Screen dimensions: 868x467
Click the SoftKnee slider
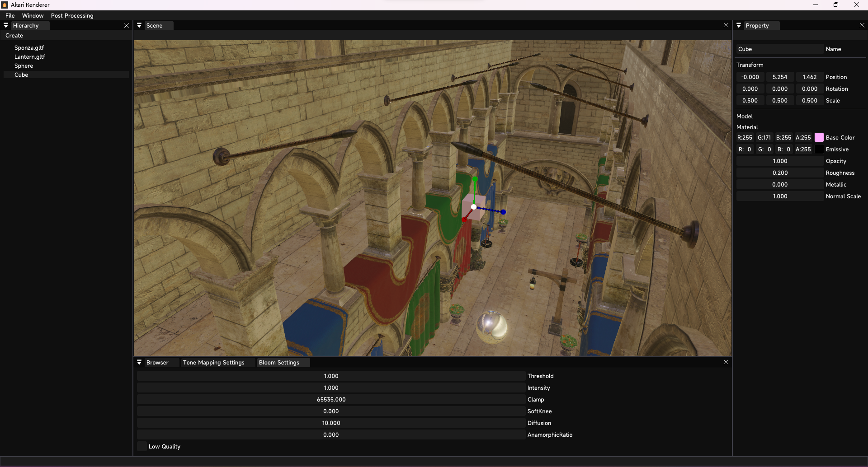[331, 411]
